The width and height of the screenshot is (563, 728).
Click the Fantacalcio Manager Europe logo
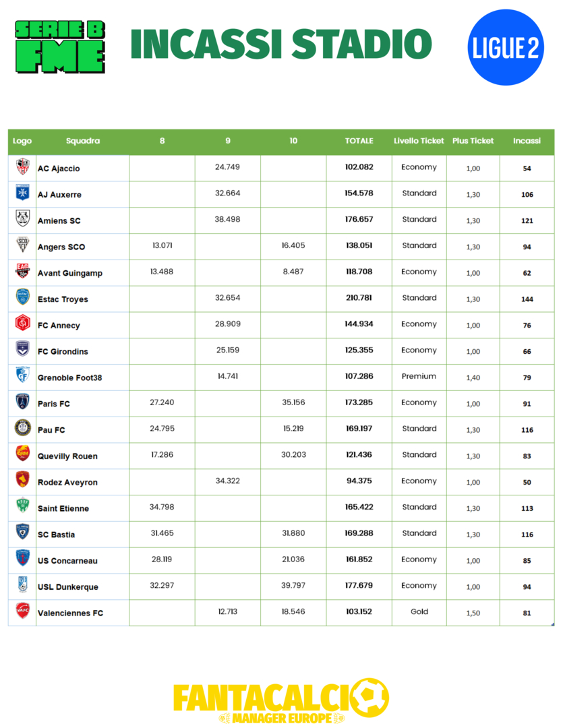click(281, 701)
